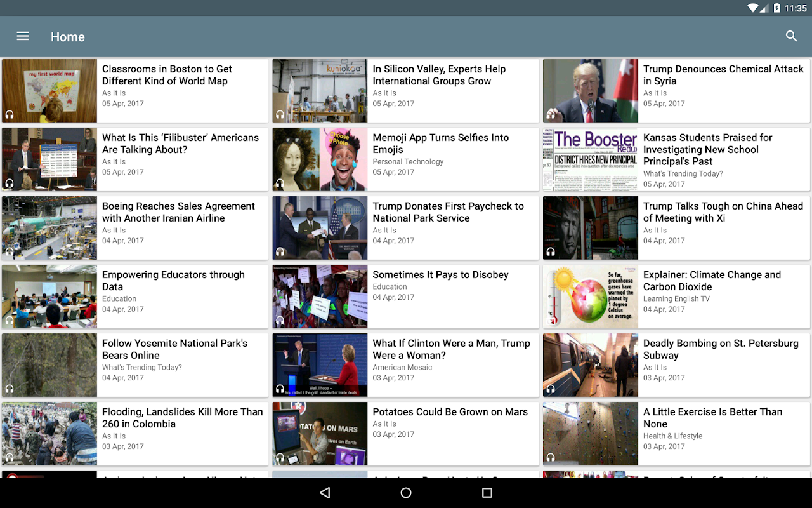Screen dimensions: 812x508
Task: Tap 'Education' label under Sometimes It Pays to Disobey
Action: (x=390, y=287)
